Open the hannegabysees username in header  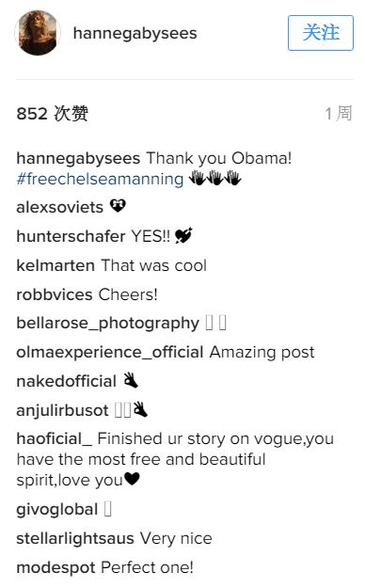135,33
